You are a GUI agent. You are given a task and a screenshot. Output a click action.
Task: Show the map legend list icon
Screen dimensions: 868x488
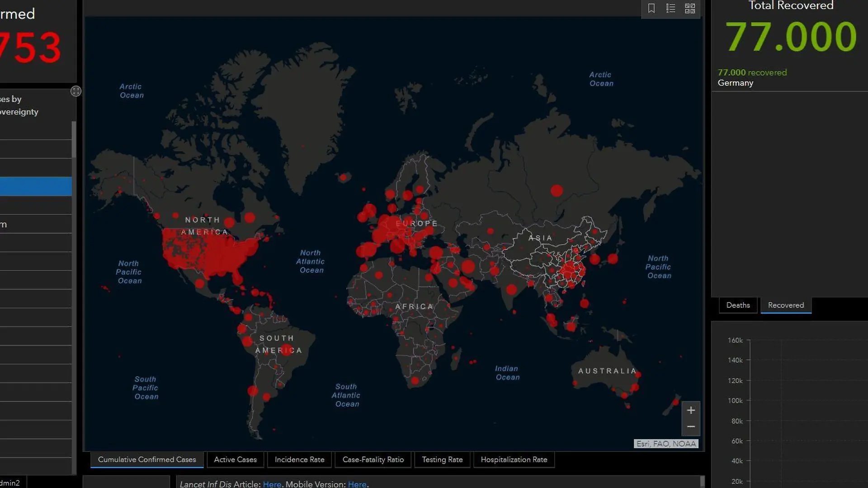pos(670,8)
